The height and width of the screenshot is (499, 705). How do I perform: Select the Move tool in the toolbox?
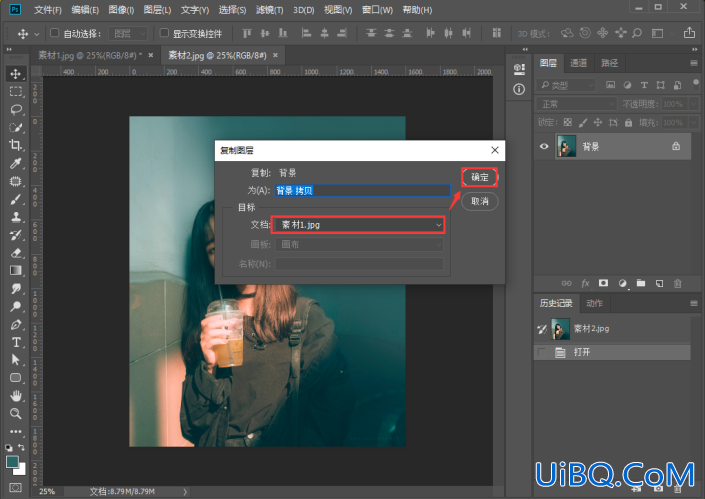(16, 74)
